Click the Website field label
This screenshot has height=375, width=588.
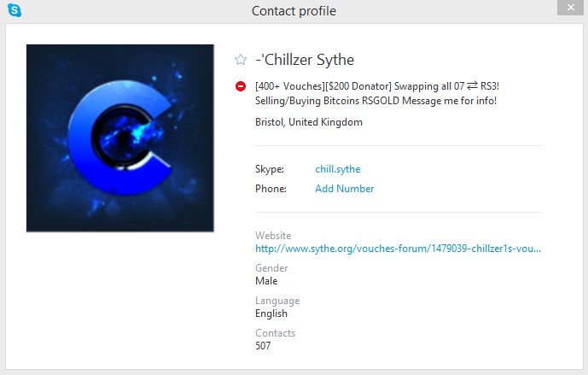(x=273, y=236)
